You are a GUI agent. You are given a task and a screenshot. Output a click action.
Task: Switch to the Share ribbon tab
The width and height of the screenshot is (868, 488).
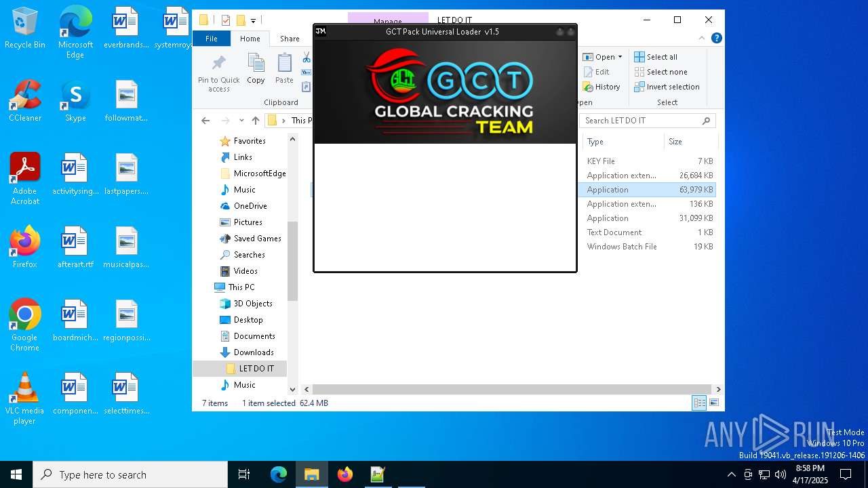coord(290,39)
